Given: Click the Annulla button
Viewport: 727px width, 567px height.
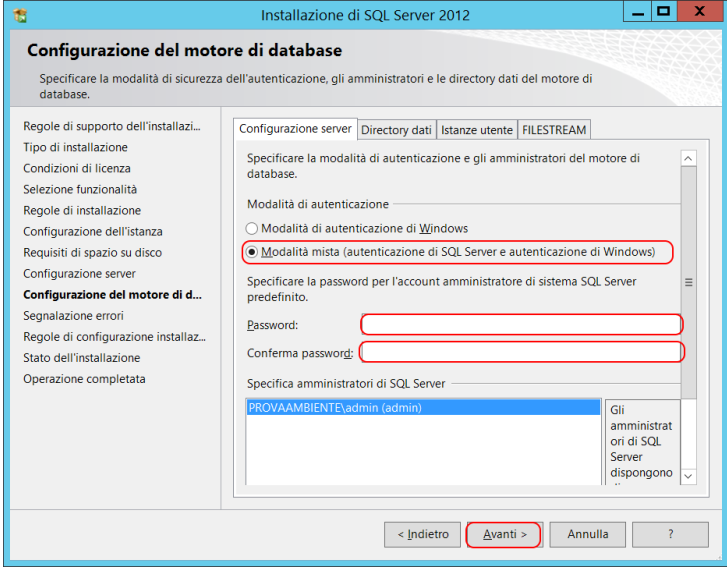Looking at the screenshot, I should click(587, 535).
